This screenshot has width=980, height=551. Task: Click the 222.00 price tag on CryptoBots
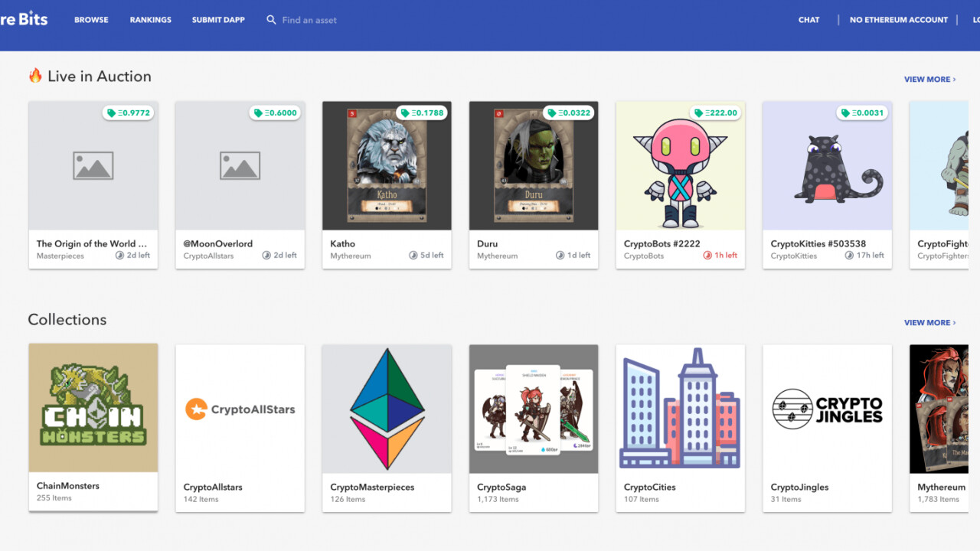tap(717, 113)
